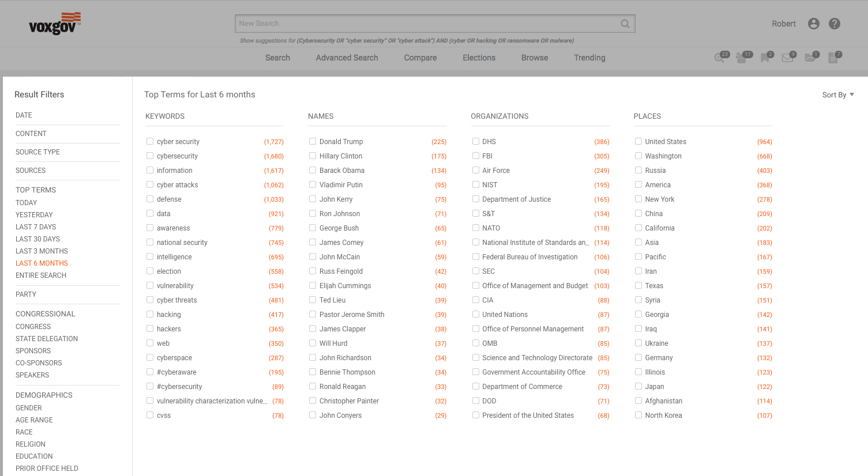Click the people group icon with badge 17
868x476 pixels.
point(742,58)
